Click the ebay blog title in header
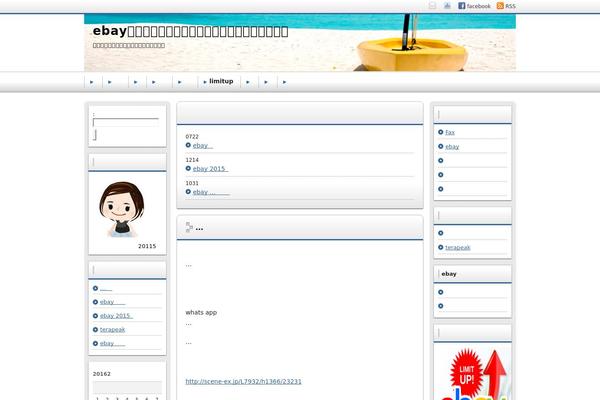Screen dimensions: 600x400 click(x=190, y=31)
